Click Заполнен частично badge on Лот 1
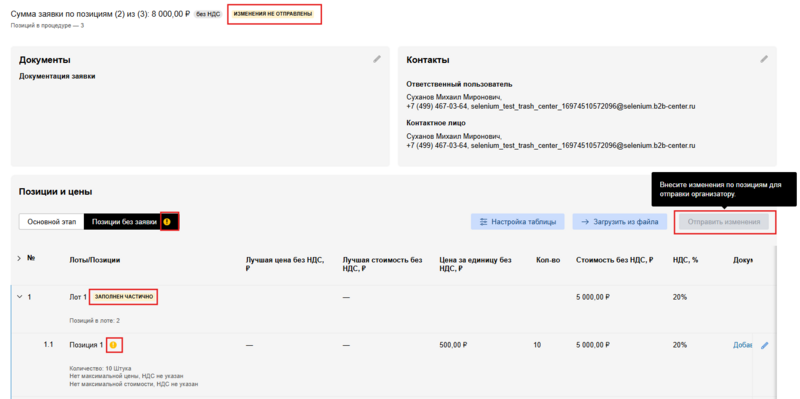 click(x=123, y=297)
